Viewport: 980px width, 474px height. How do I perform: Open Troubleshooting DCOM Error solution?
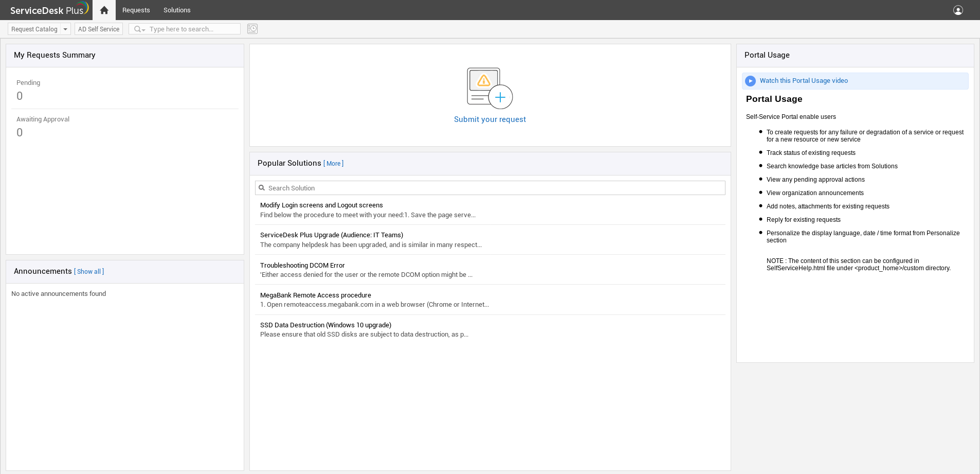tap(302, 266)
